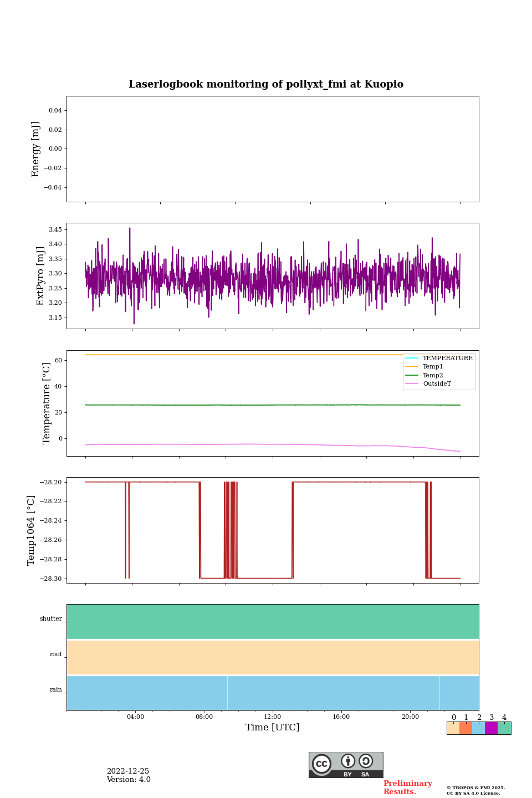Select the light blue swatch for value 2
The height and width of the screenshot is (798, 532).
click(478, 728)
